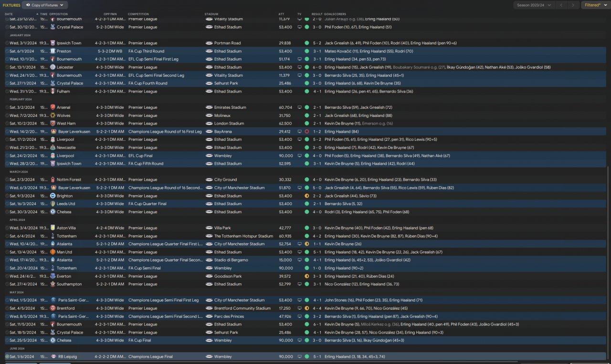This screenshot has width=611, height=364.
Task: Click the Leicester club badge
Action: [53, 67]
